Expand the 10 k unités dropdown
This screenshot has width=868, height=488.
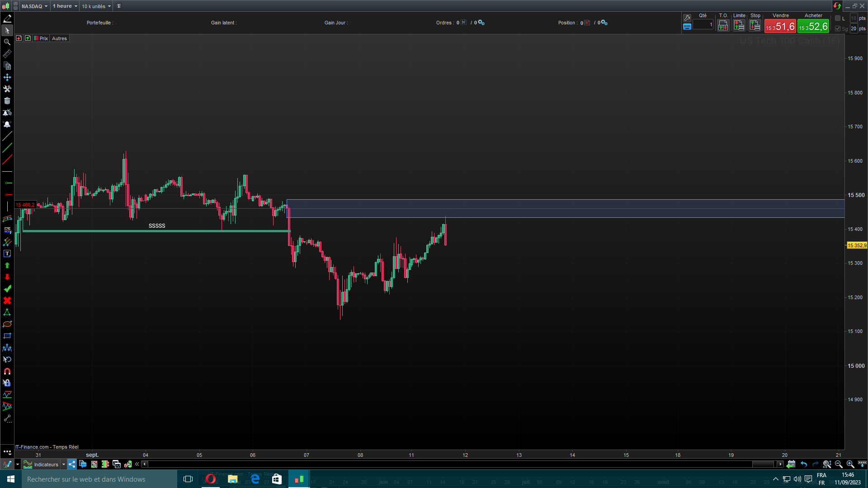[96, 6]
